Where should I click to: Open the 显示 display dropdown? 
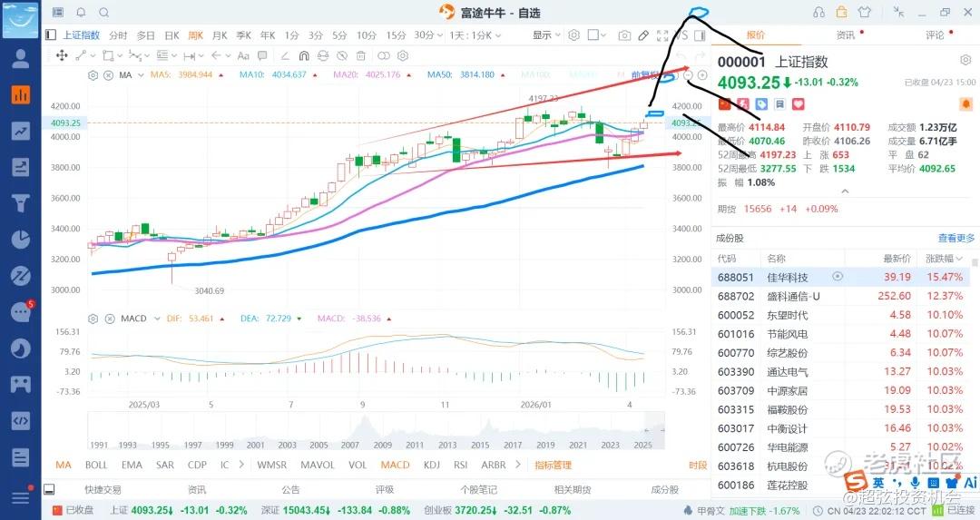click(x=546, y=35)
